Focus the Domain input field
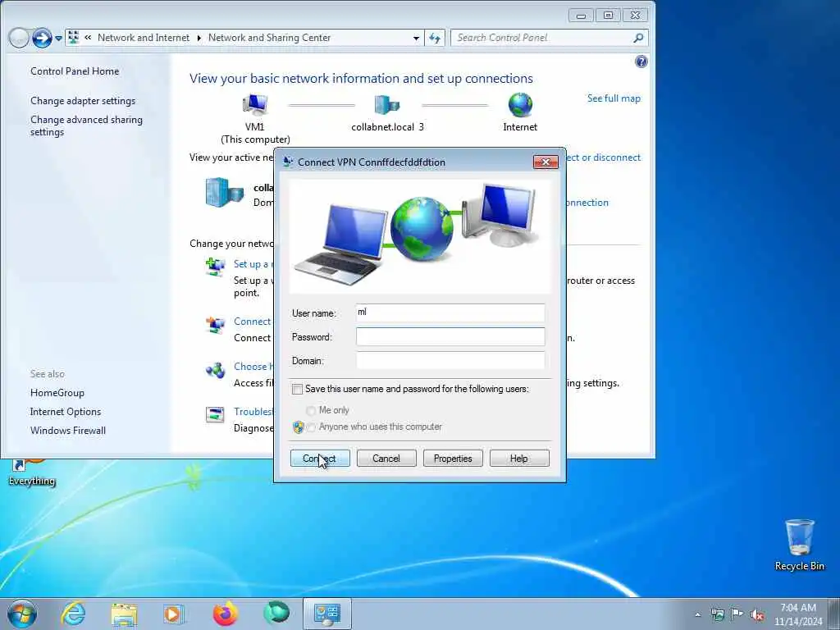The image size is (840, 630). (x=450, y=360)
